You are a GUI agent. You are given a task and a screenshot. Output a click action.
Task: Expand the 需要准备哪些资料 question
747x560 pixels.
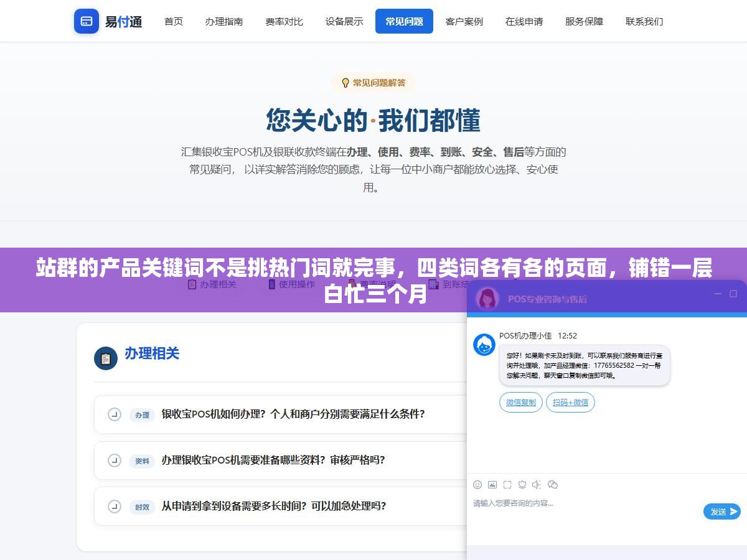(x=281, y=460)
